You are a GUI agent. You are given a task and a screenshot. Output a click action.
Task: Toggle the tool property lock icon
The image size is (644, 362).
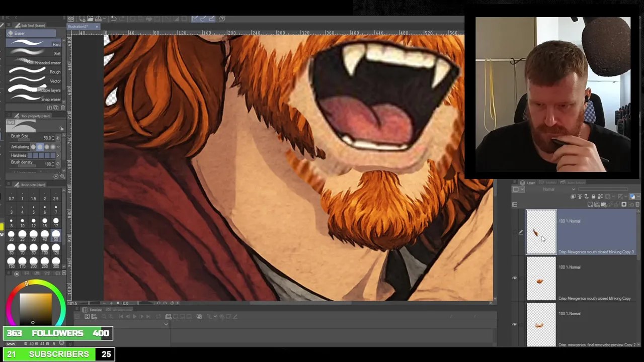(61, 128)
